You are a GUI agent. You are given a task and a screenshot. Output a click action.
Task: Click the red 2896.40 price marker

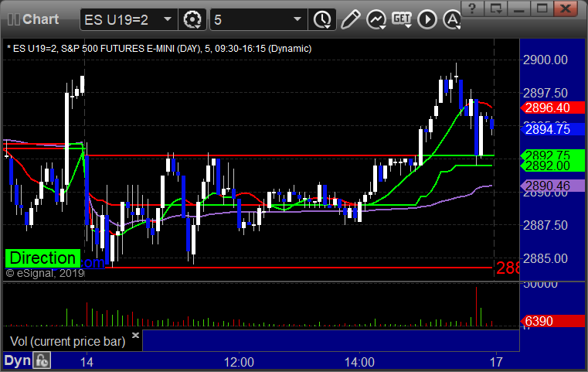[x=552, y=108]
